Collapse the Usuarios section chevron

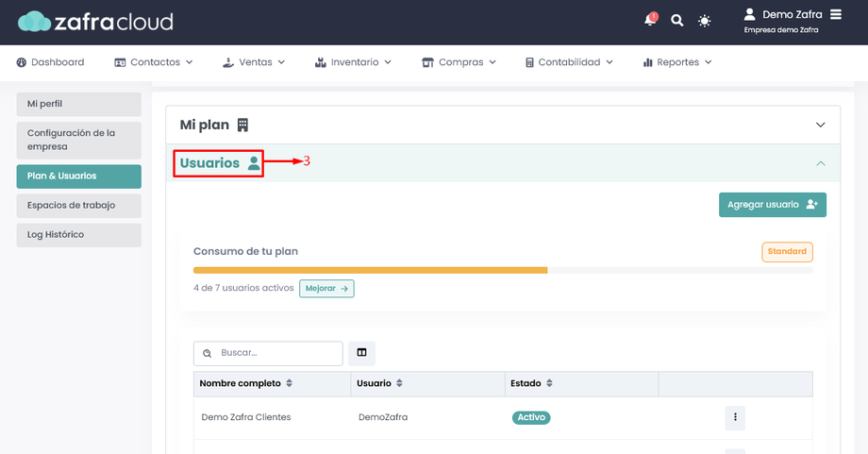pyautogui.click(x=820, y=163)
